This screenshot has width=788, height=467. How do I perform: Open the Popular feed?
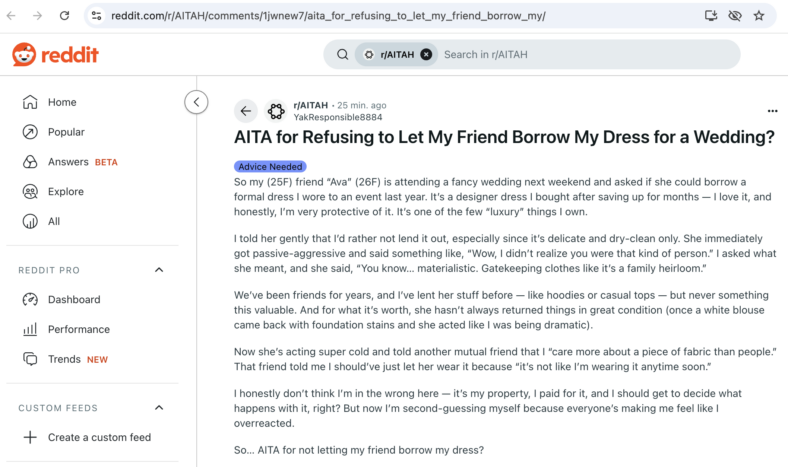(x=66, y=132)
